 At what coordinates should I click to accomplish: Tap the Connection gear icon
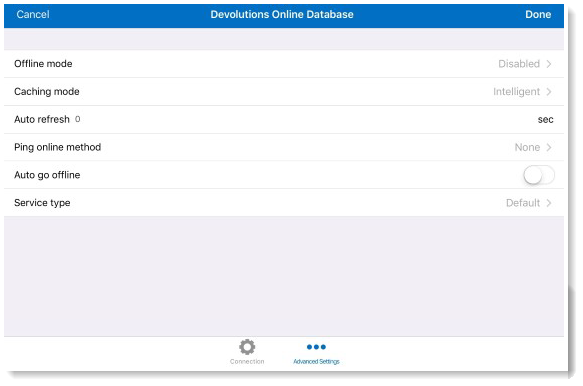pos(247,347)
